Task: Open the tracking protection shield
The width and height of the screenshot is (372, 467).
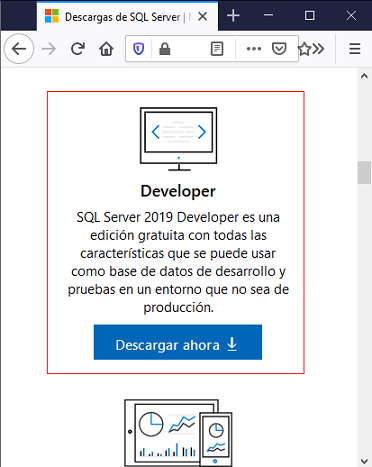Action: tap(138, 49)
